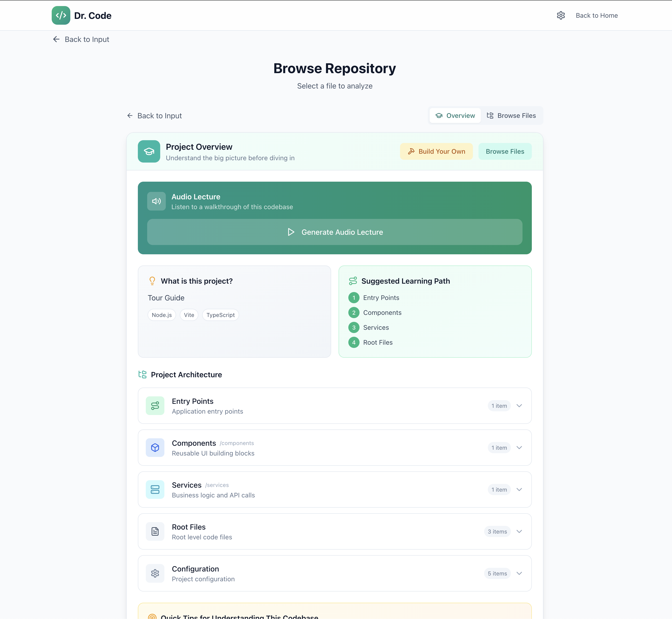Click the Entry Points route icon
The image size is (672, 619).
155,406
